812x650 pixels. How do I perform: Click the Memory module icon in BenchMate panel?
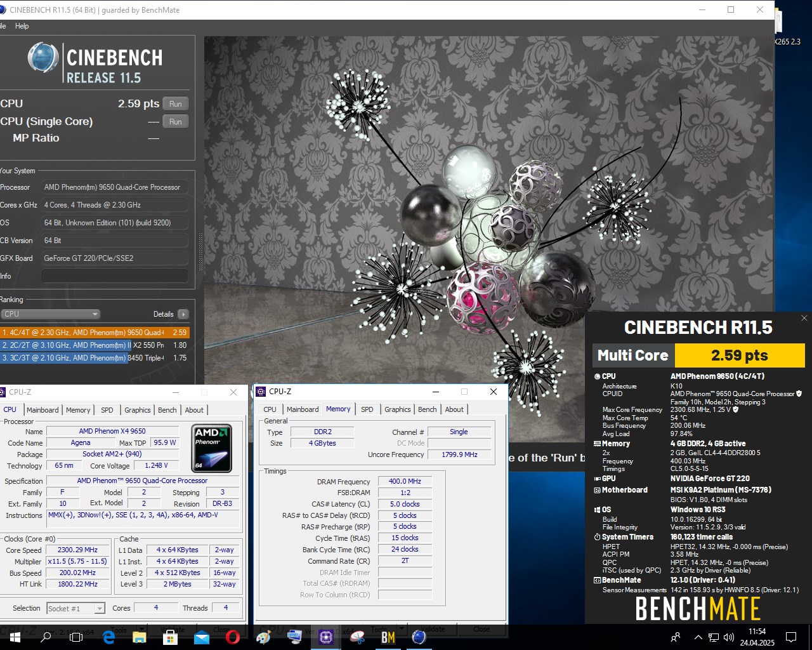(597, 444)
